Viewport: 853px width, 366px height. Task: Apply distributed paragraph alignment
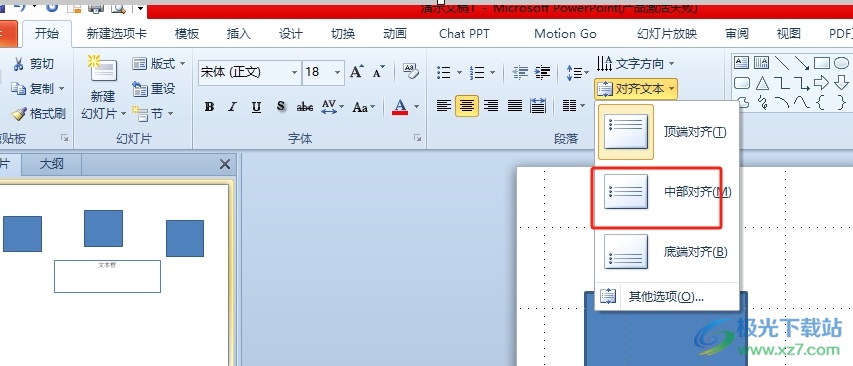click(538, 106)
